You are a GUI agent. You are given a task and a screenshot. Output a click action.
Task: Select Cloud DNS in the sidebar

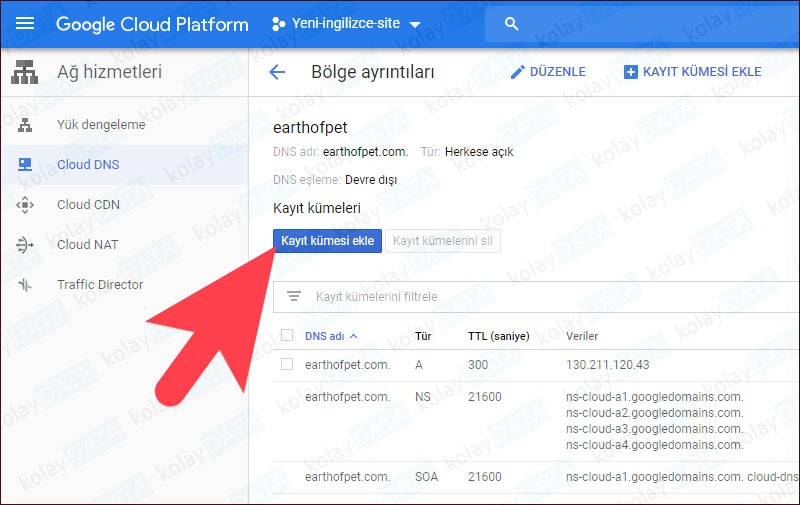click(124, 165)
